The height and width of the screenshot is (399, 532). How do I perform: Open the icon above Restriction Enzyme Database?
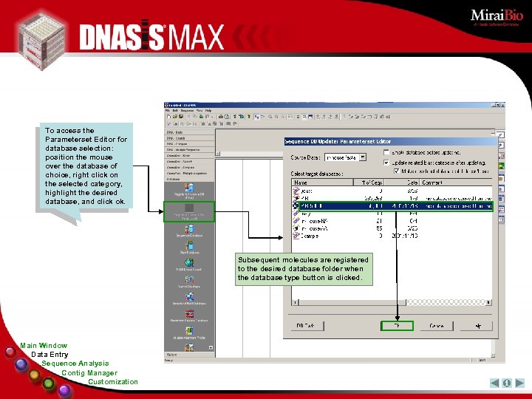click(x=189, y=299)
